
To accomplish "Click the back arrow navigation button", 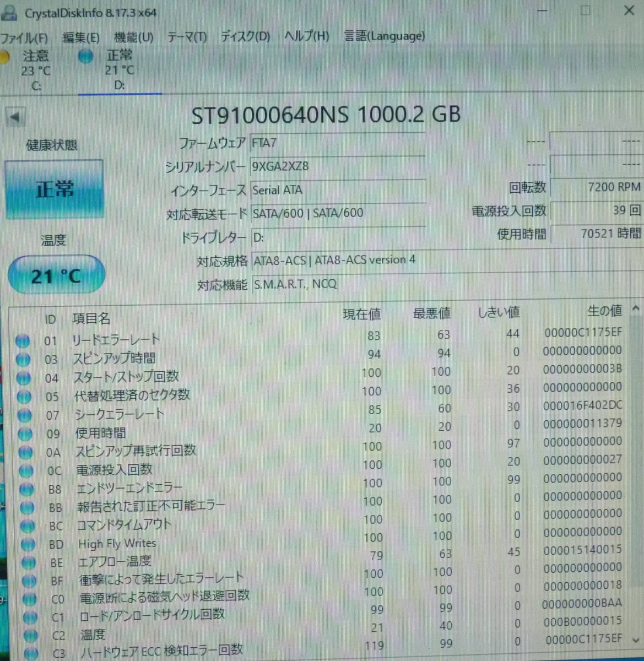I will click(15, 117).
